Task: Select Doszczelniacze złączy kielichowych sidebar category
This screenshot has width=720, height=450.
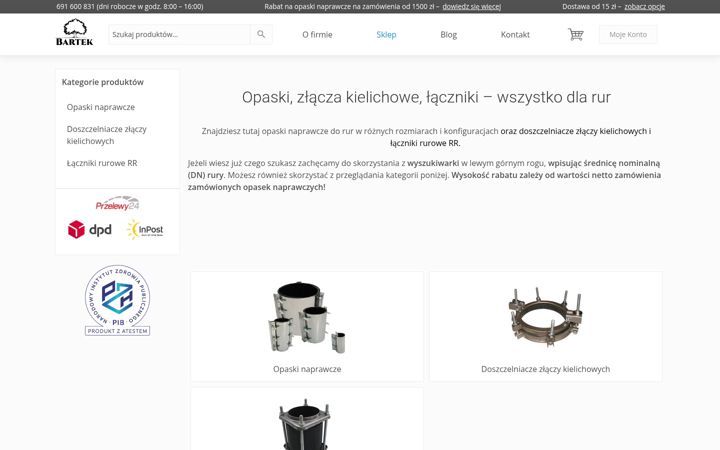Action: point(107,135)
